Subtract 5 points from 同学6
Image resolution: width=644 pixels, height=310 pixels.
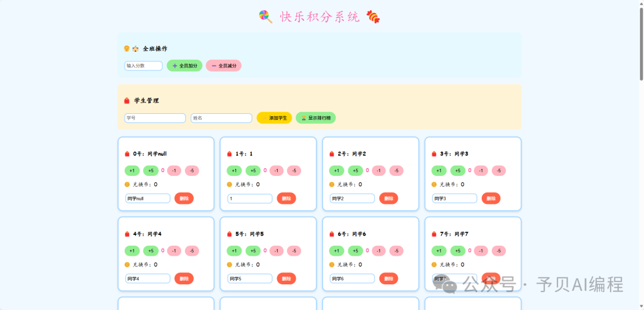397,250
